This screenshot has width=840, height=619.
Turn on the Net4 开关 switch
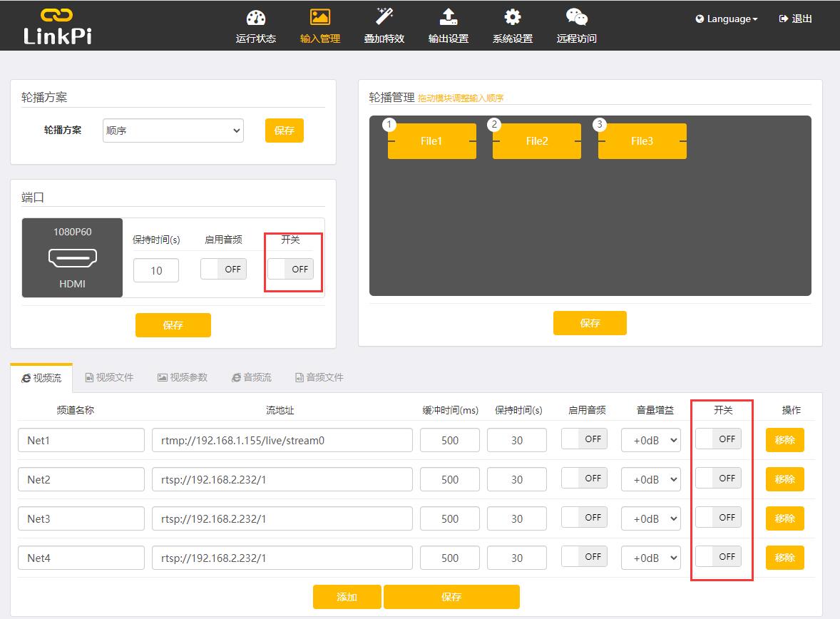point(718,556)
